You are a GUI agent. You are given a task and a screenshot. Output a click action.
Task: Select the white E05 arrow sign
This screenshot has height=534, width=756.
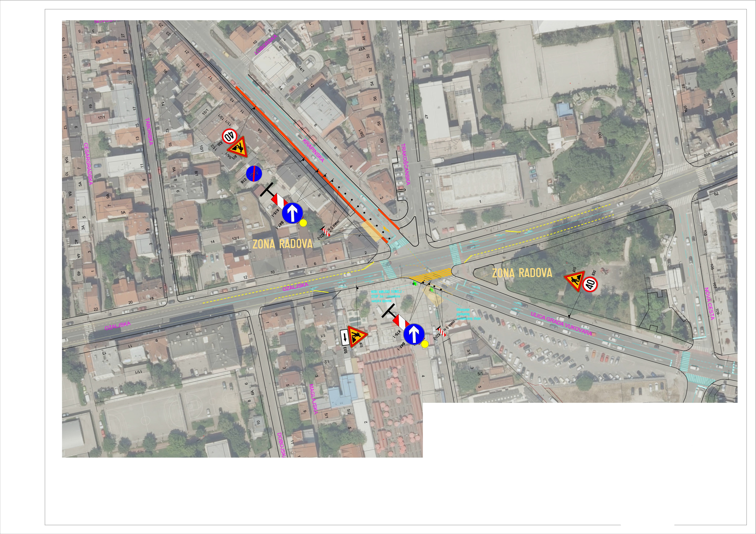point(344,337)
